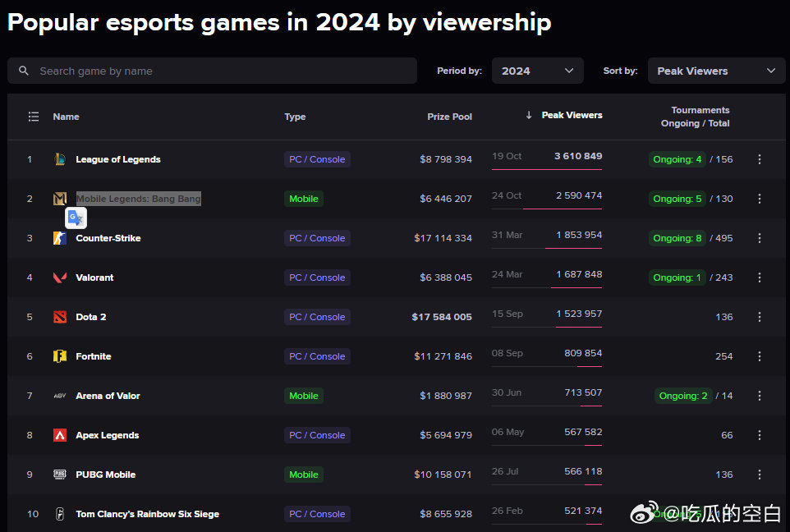Click the League of Legends game icon
The image size is (790, 532).
coord(60,159)
